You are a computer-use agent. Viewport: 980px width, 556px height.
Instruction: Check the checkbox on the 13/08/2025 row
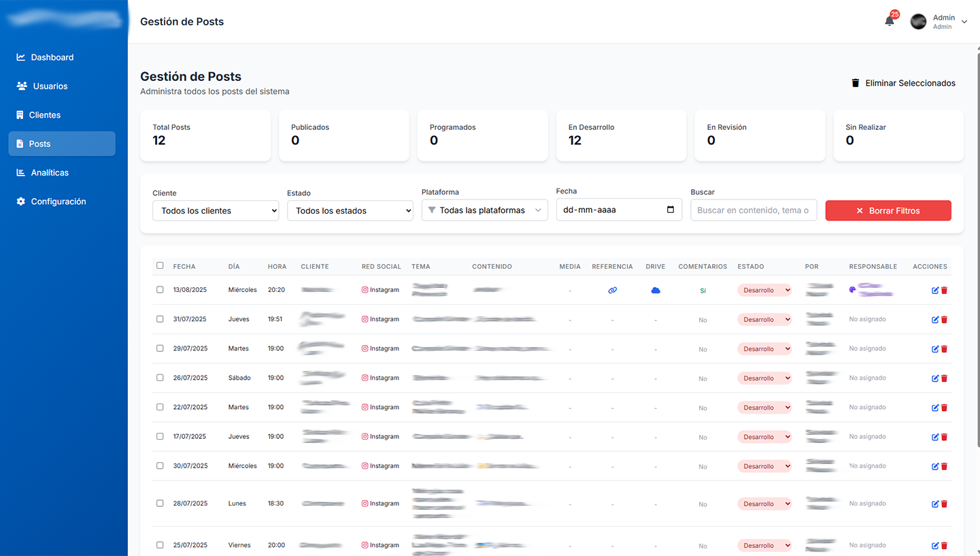(x=160, y=289)
